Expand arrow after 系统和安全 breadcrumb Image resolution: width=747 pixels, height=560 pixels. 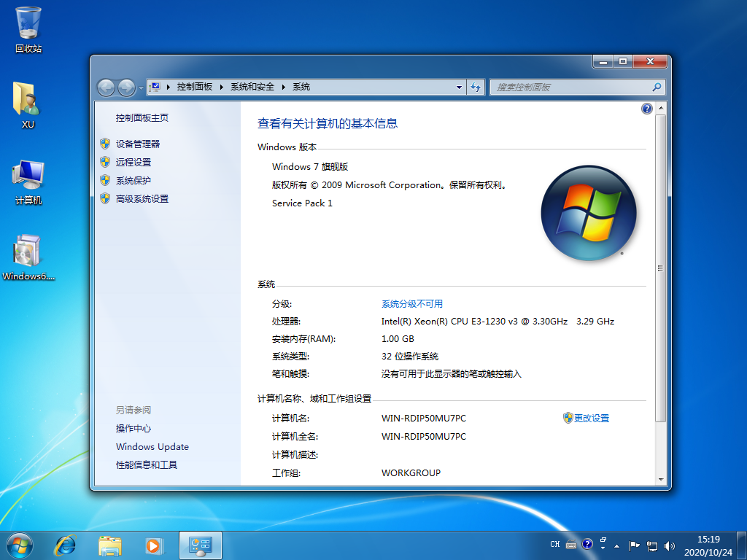284,87
